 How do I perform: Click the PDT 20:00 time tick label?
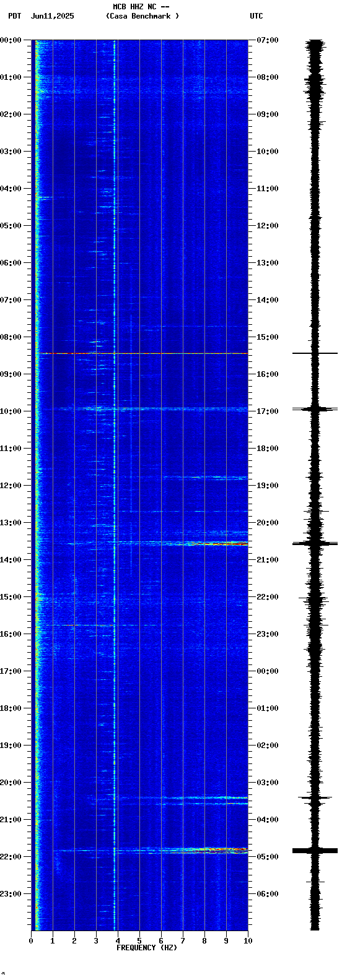pyautogui.click(x=11, y=783)
